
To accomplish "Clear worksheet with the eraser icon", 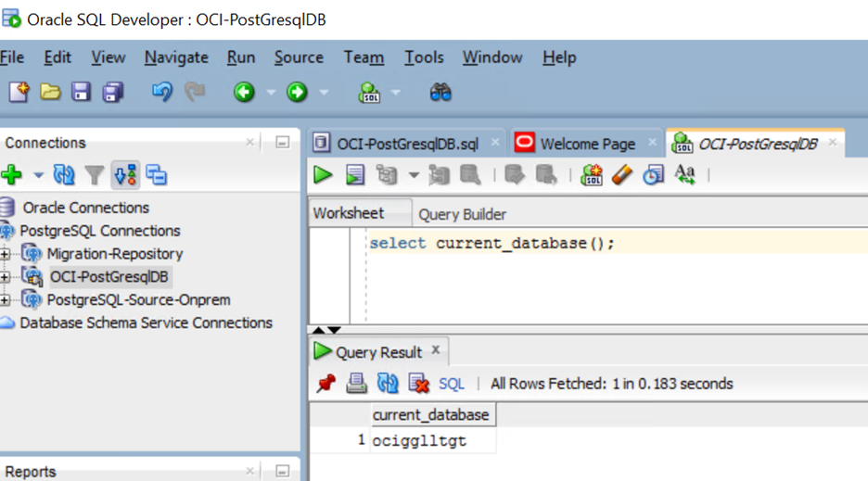I will pyautogui.click(x=622, y=175).
